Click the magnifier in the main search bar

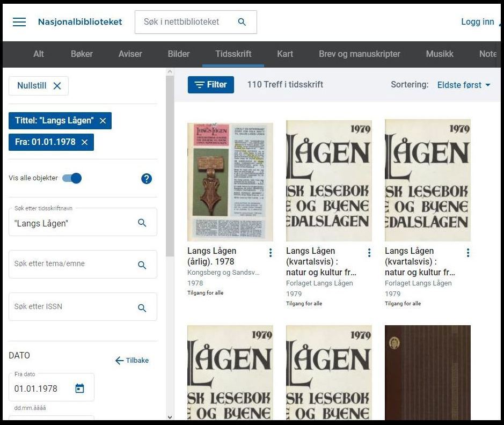click(x=242, y=22)
